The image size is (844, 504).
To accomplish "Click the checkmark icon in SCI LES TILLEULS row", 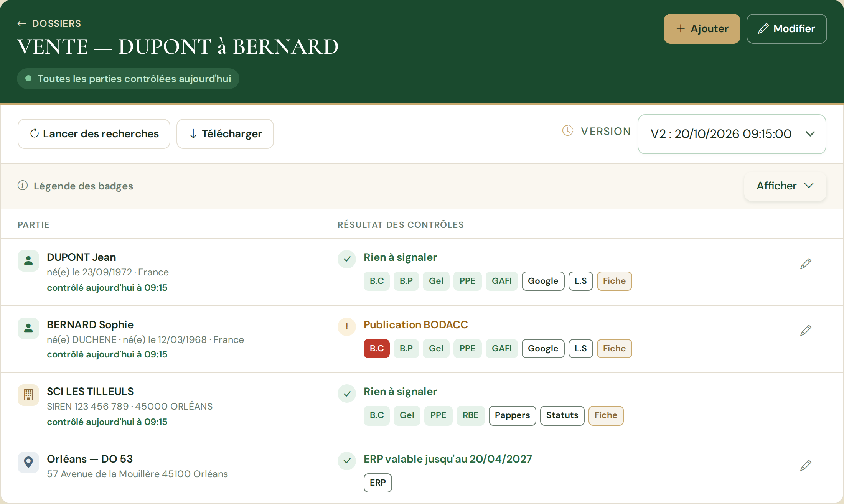I will click(347, 394).
